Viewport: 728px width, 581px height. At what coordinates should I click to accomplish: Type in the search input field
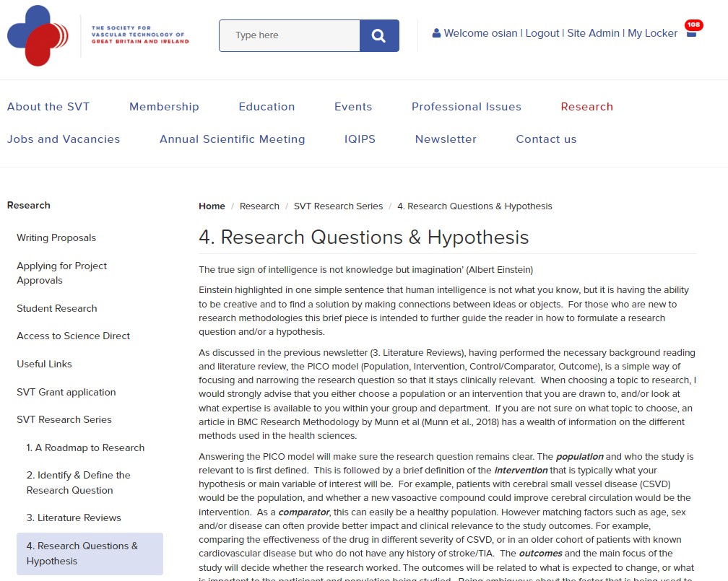click(x=290, y=35)
